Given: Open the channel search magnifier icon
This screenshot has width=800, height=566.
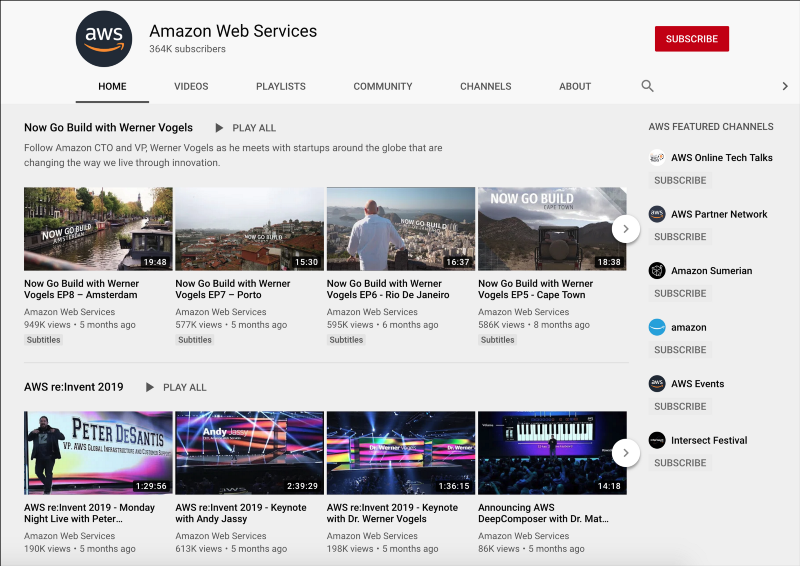Looking at the screenshot, I should (647, 86).
